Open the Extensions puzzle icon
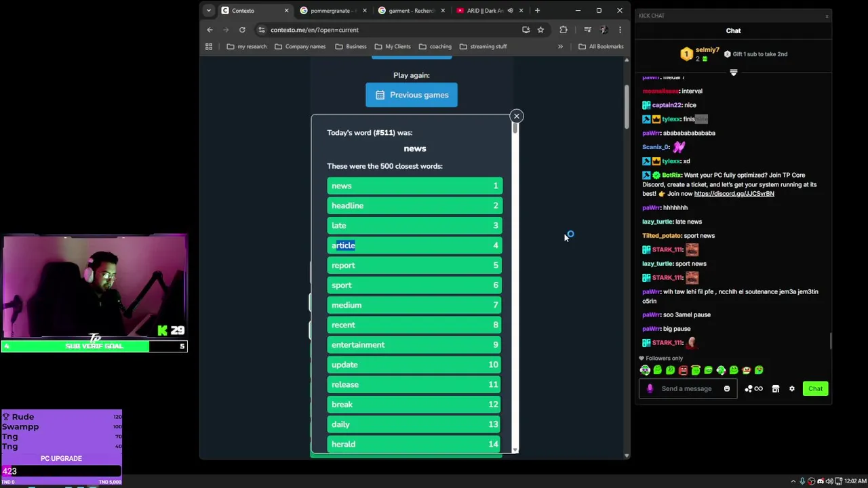Screen dimensions: 868x488 pyautogui.click(x=564, y=30)
